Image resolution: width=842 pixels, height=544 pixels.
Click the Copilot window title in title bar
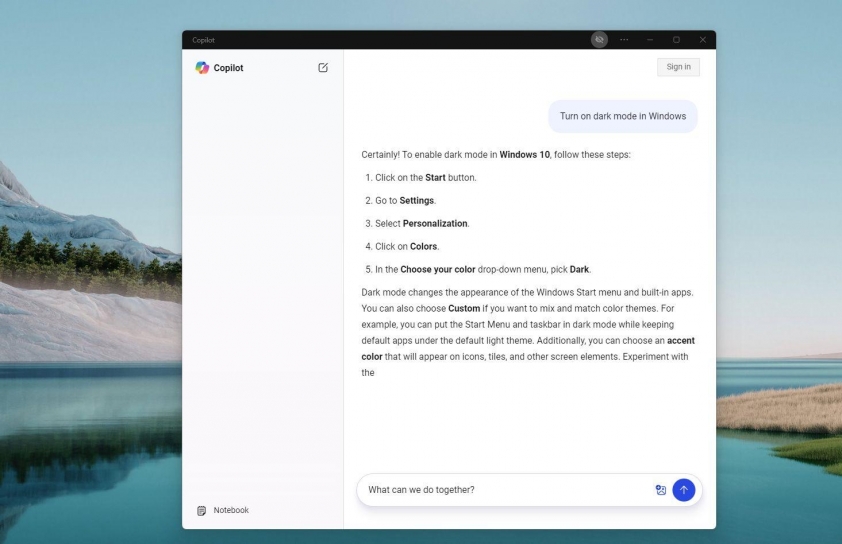[203, 40]
